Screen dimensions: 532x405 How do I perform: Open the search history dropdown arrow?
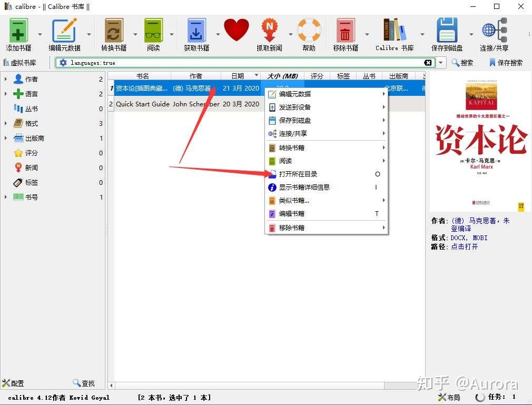click(x=440, y=63)
